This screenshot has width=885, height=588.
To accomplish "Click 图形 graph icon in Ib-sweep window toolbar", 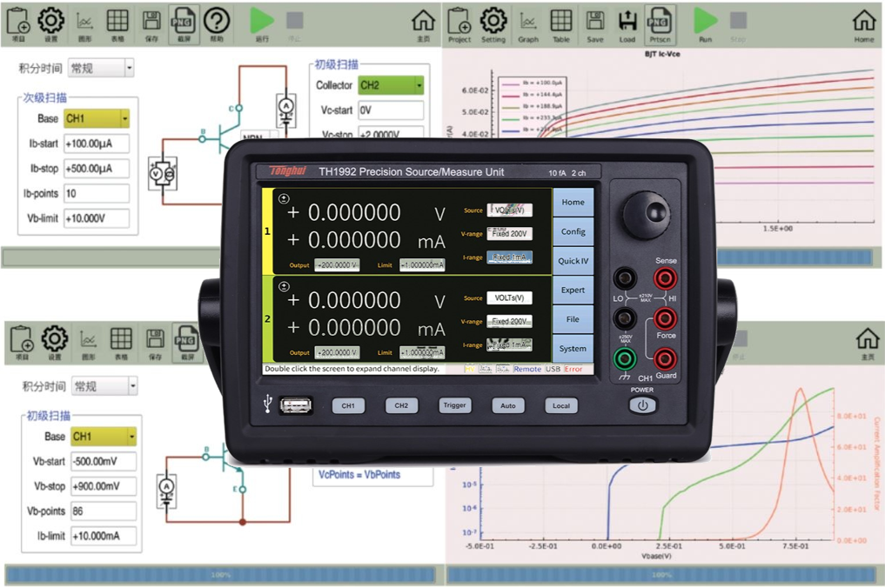I will coord(84,26).
